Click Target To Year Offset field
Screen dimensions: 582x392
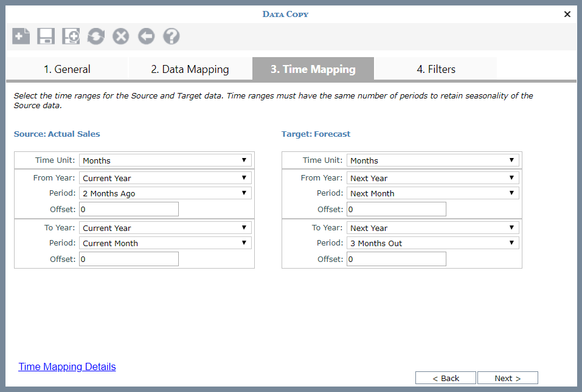(397, 259)
